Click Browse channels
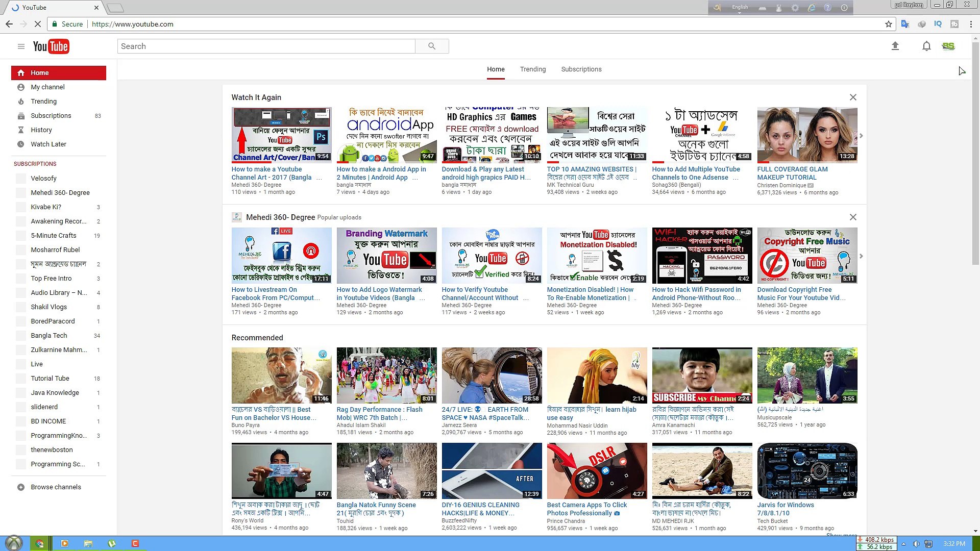Screen dimensions: 980x551 click(55, 487)
